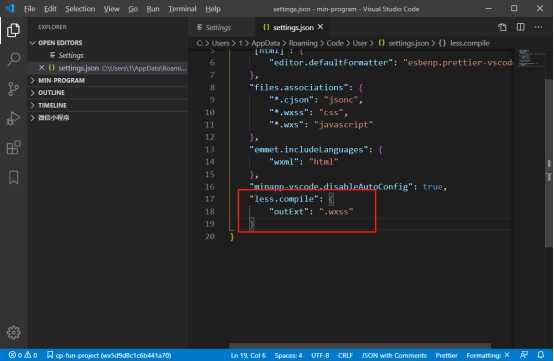Switch to the settings.json tab

[x=293, y=27]
